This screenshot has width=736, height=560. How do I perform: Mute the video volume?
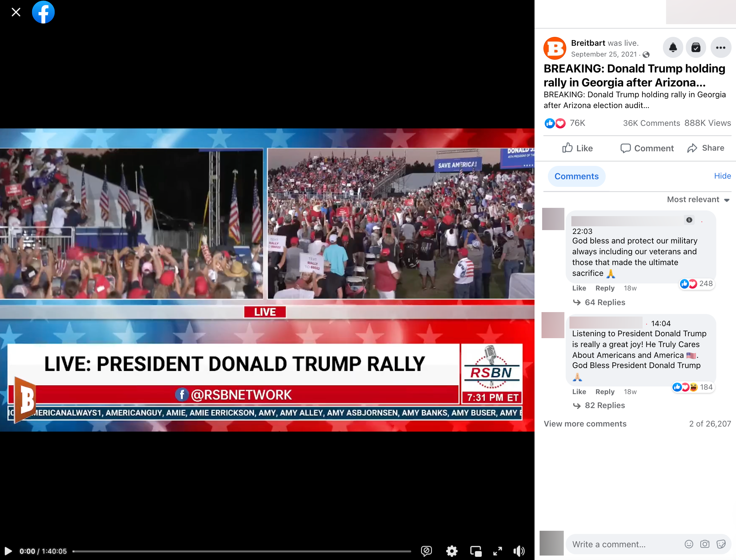[x=519, y=551]
